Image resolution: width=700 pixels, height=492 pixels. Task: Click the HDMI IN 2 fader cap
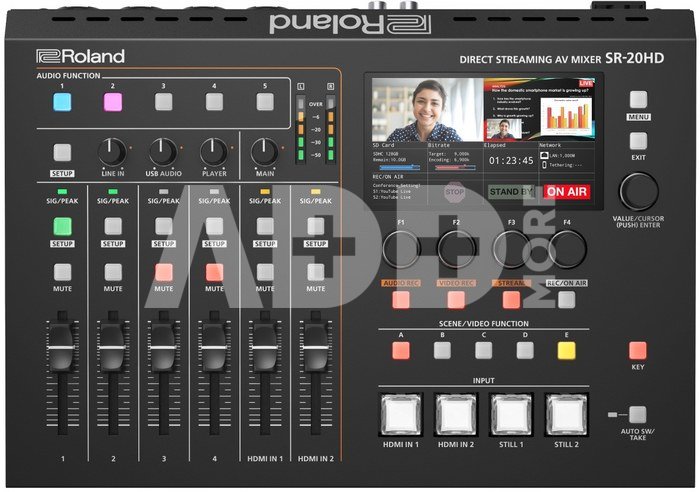pos(316,346)
